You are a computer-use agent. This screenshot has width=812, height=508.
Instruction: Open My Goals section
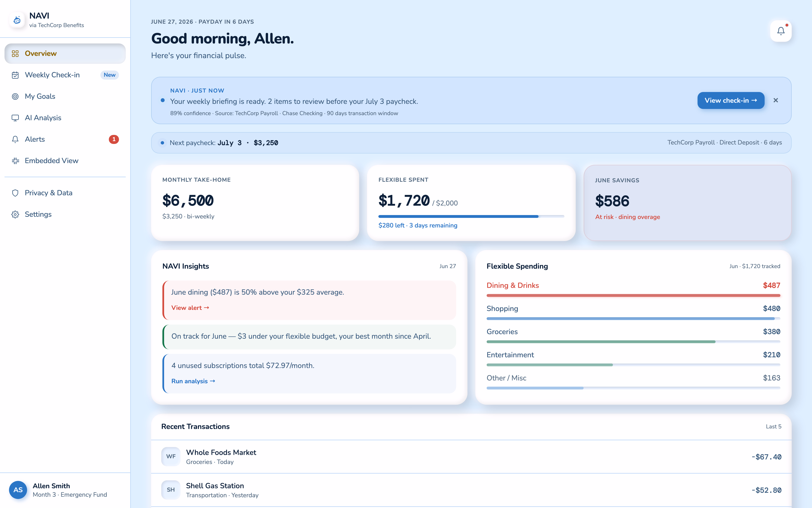tap(65, 96)
